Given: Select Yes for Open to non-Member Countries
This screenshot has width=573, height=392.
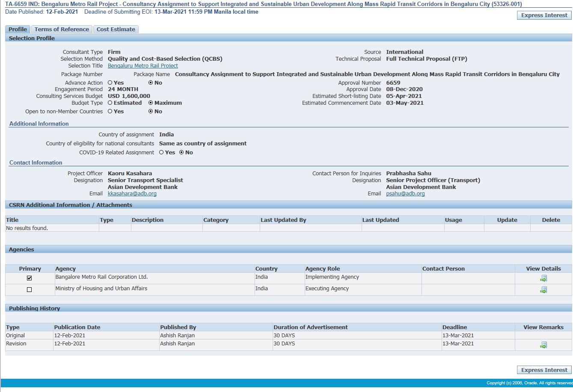Looking at the screenshot, I should point(110,111).
